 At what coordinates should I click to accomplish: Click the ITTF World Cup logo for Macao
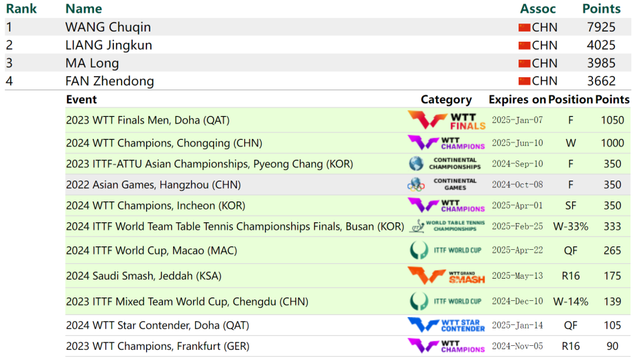[x=445, y=251]
